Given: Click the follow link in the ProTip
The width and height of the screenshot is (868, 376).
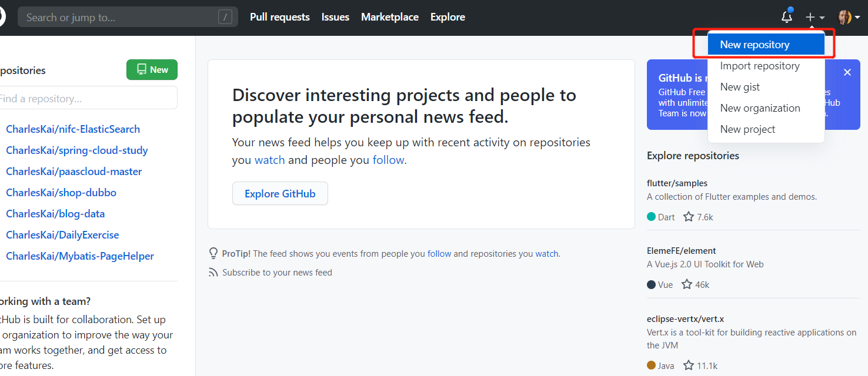Looking at the screenshot, I should point(439,254).
